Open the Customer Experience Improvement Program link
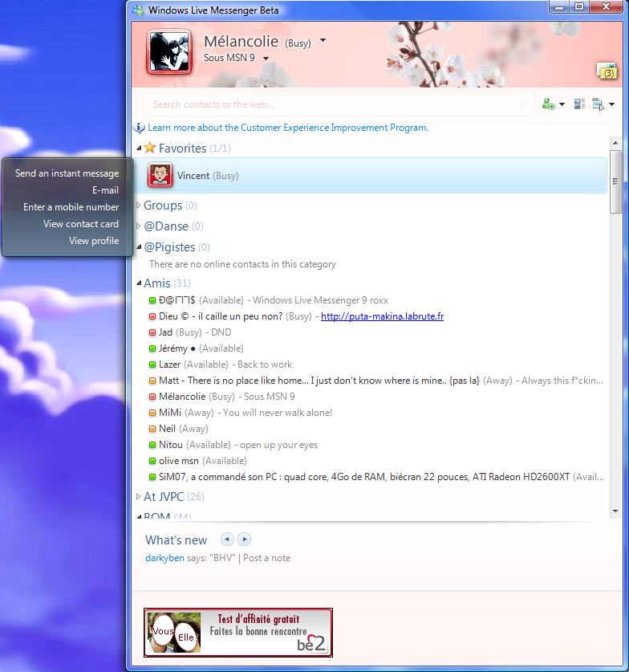 pos(288,128)
